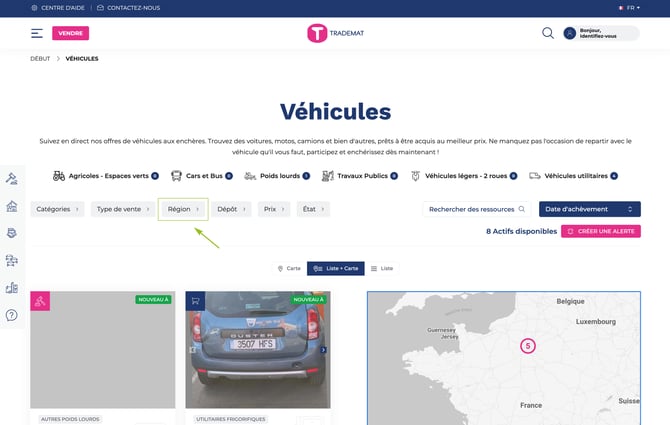Screen dimensions: 670x425
Task: Click the auction gavel sidebar icon
Action: [12, 179]
